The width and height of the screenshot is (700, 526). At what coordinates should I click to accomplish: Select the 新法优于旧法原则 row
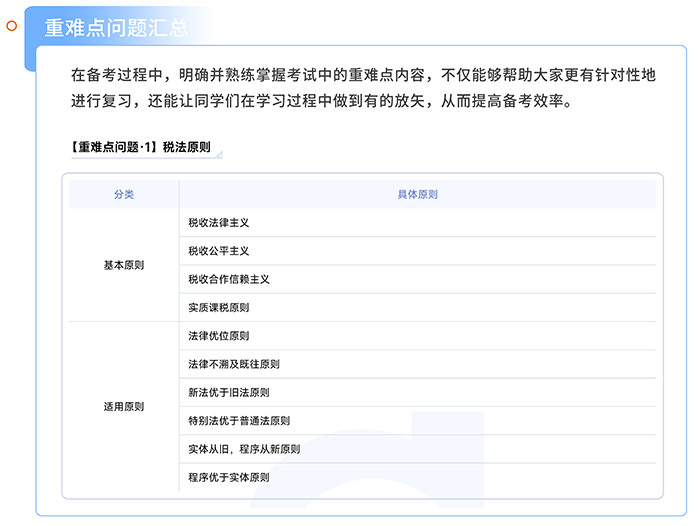(229, 392)
